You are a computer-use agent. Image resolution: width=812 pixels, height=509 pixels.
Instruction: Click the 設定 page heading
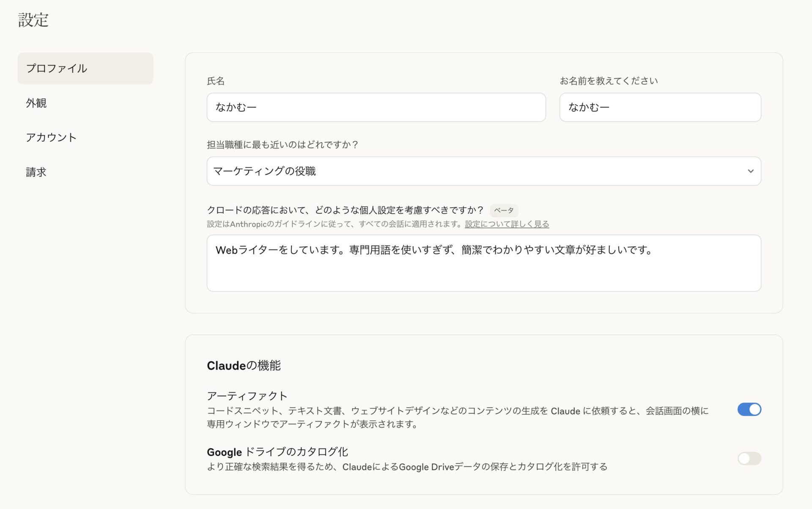(33, 20)
